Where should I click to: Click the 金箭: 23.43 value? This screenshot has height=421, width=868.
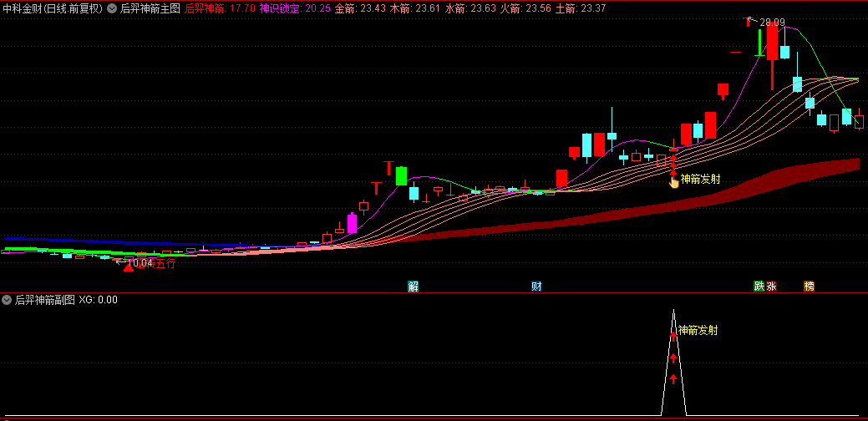tap(360, 8)
